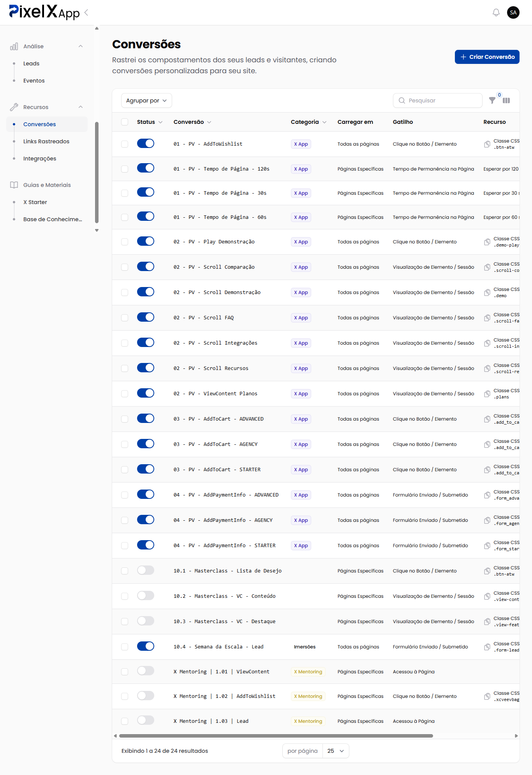This screenshot has height=775, width=532.
Task: Go to Leads in sidebar
Action: pos(31,63)
